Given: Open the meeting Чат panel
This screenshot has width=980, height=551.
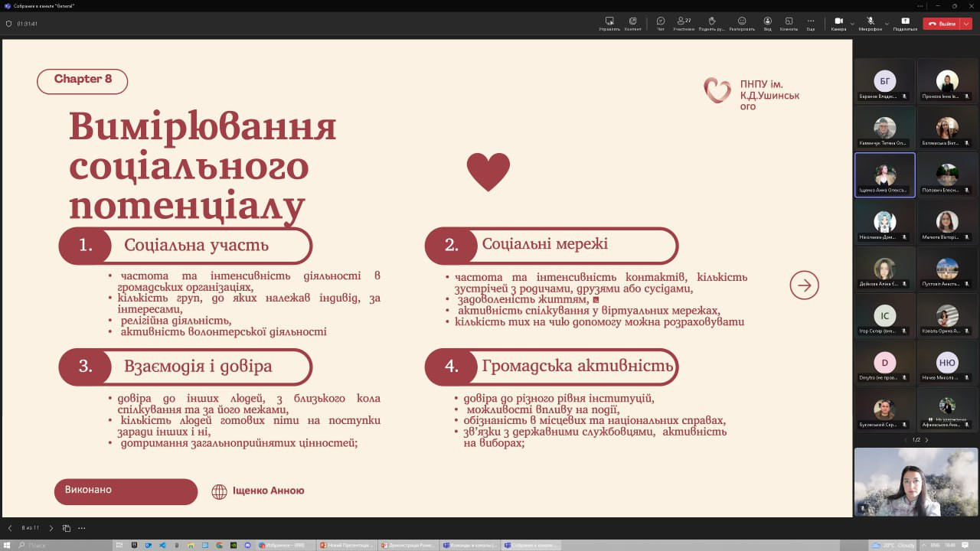Looking at the screenshot, I should [x=661, y=24].
